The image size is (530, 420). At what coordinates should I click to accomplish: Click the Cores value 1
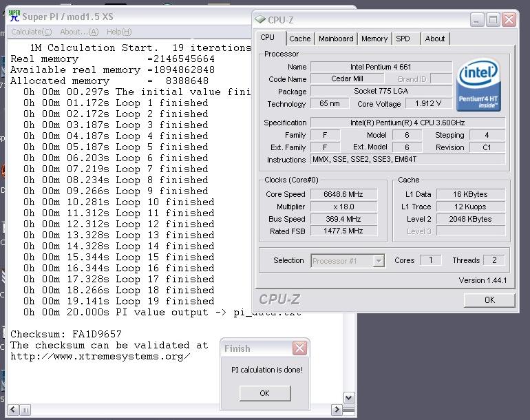point(431,260)
